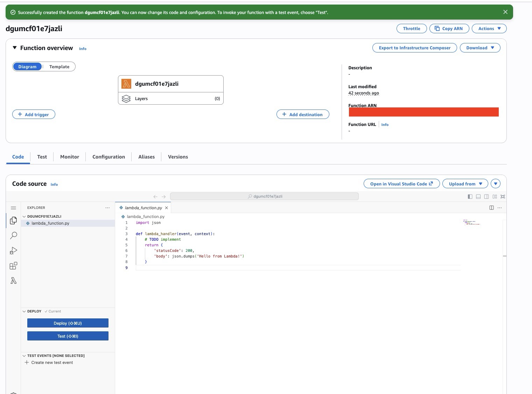This screenshot has width=532, height=394.
Task: Open Run and Debug panel icon
Action: [13, 251]
